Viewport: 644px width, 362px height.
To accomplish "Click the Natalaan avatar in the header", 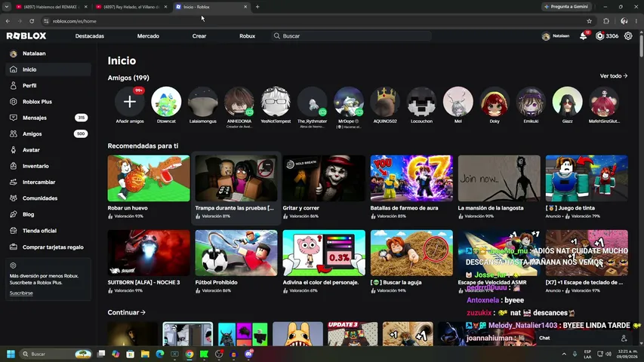I will tap(546, 36).
